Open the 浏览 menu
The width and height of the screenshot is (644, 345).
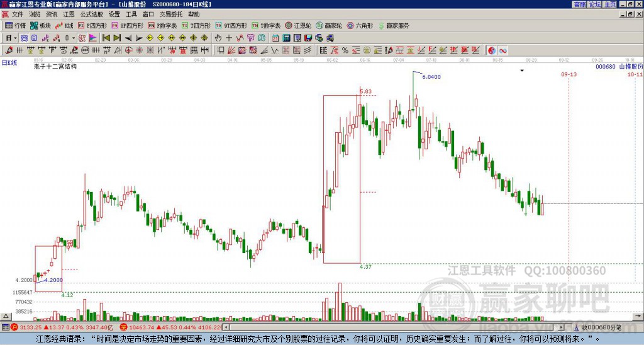click(35, 14)
